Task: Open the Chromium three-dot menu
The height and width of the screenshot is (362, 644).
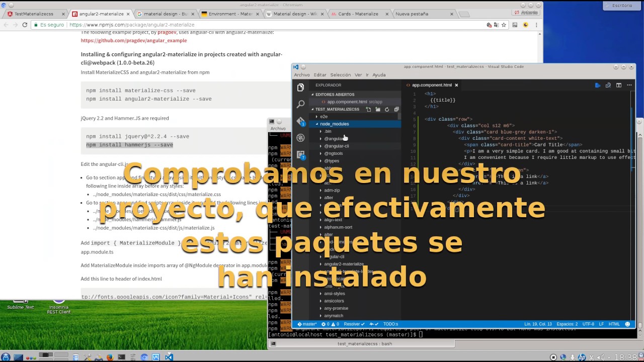Action: (x=537, y=25)
